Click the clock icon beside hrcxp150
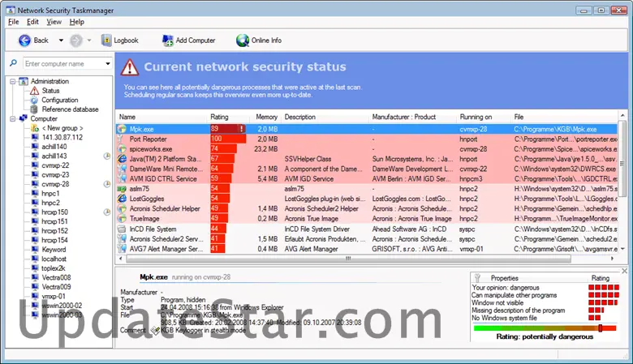The width and height of the screenshot is (633, 364). tap(107, 212)
